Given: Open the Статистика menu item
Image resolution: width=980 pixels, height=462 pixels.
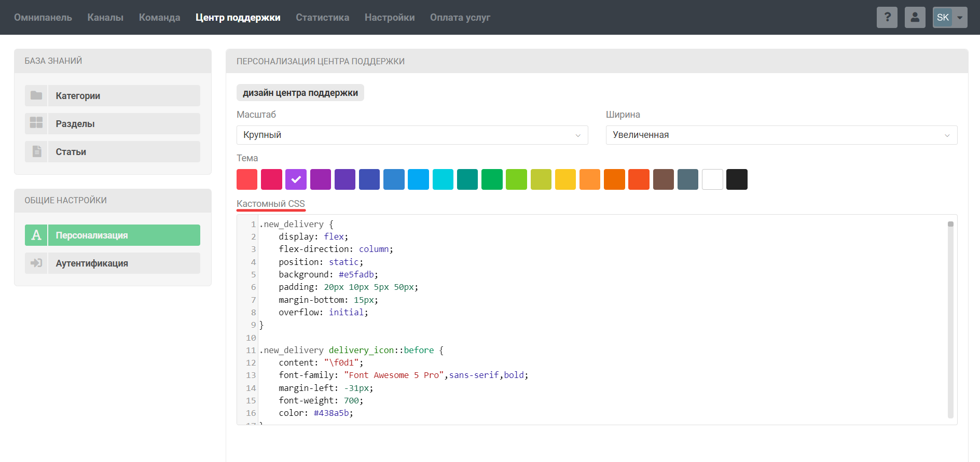Looking at the screenshot, I should pos(322,17).
